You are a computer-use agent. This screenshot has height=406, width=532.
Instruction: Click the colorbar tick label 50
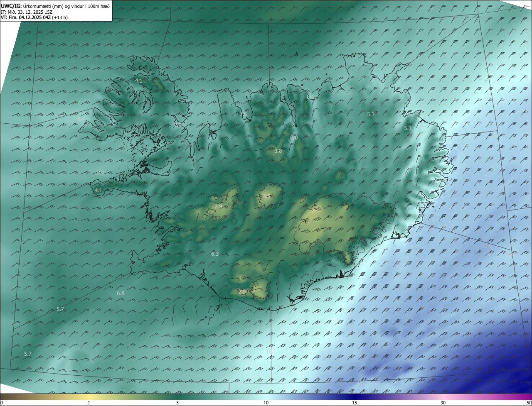click(x=529, y=403)
